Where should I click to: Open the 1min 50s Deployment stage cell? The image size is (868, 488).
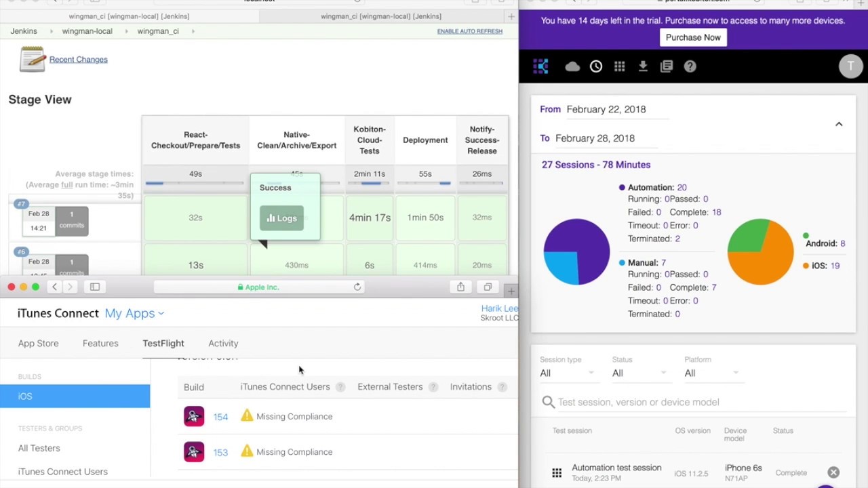pos(425,218)
